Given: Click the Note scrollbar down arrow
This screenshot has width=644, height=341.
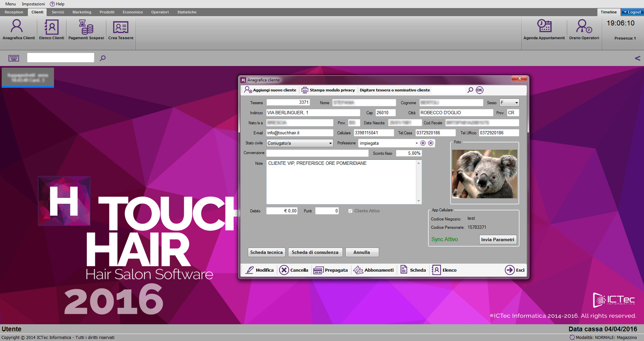Looking at the screenshot, I should click(419, 201).
